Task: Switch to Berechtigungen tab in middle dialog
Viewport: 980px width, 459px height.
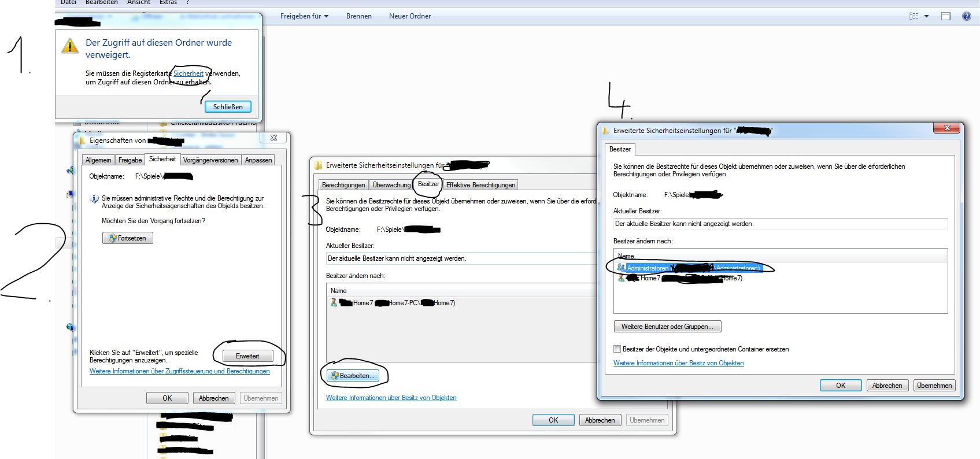Action: tap(343, 185)
